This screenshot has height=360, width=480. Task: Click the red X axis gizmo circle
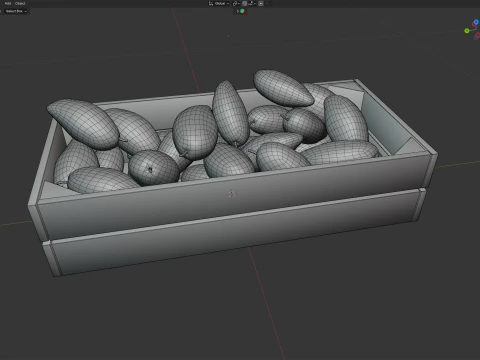point(474,25)
